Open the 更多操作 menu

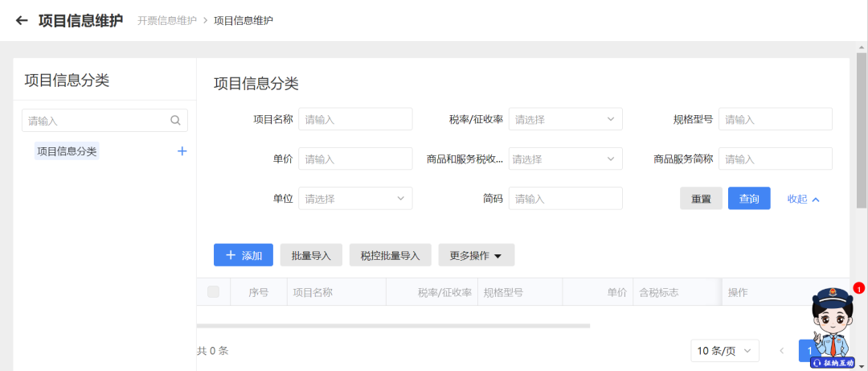(476, 256)
